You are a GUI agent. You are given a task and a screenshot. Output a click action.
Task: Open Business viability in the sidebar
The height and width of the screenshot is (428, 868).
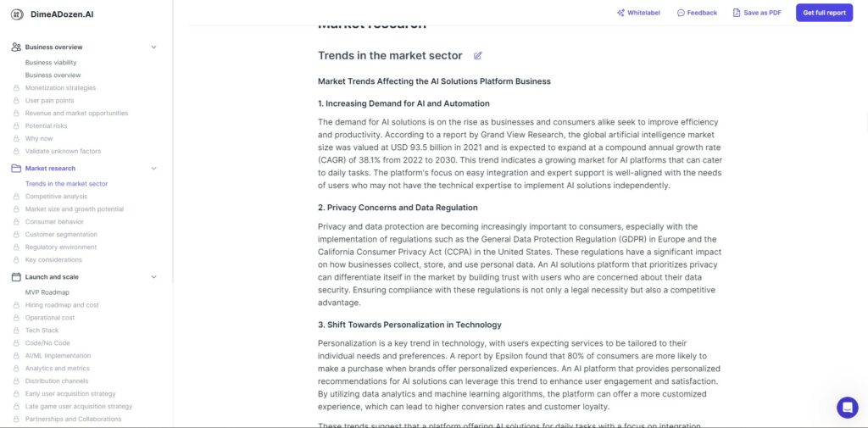(51, 63)
